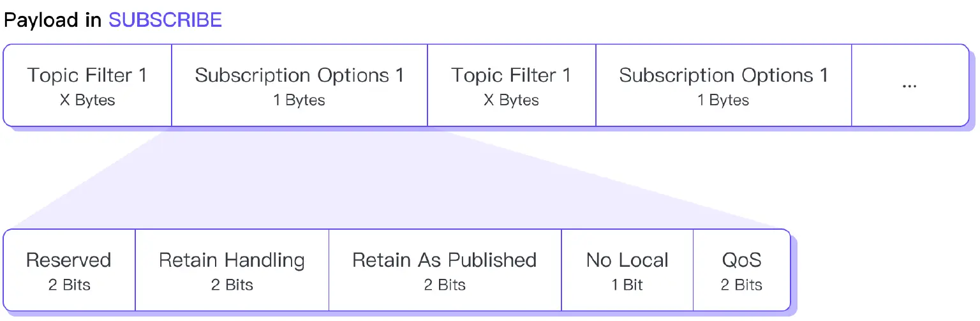Select the Retain As Published field name
The image size is (980, 321).
(x=445, y=260)
